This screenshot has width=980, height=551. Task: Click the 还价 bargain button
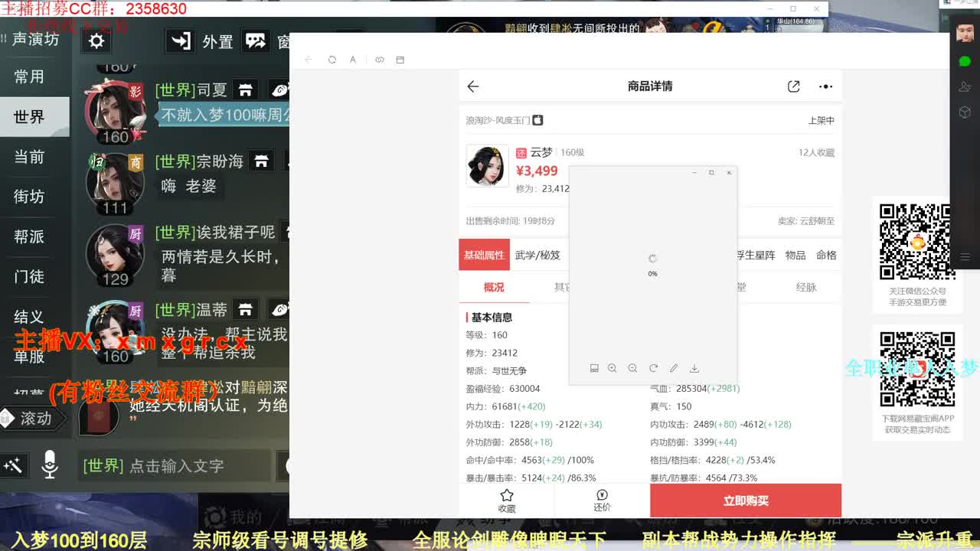pyautogui.click(x=602, y=501)
